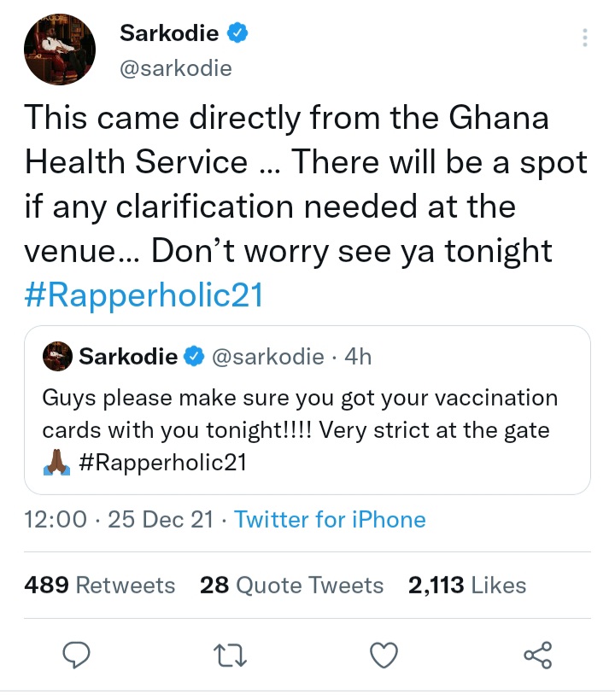Click the blue verified badge beside Sarkodie
Image resolution: width=615 pixels, height=700 pixels.
click(x=237, y=32)
